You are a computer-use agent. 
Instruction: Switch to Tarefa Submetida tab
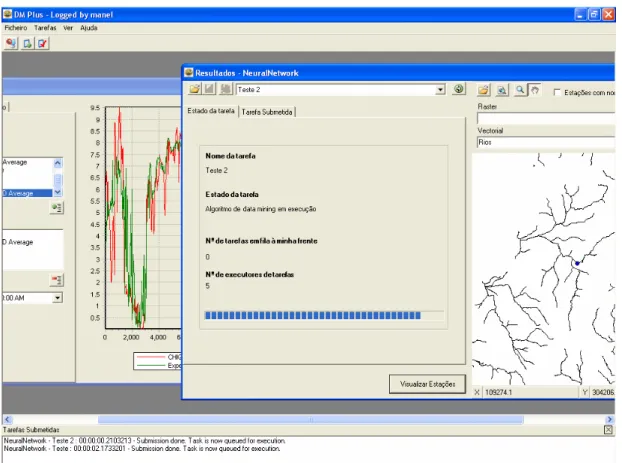click(267, 112)
